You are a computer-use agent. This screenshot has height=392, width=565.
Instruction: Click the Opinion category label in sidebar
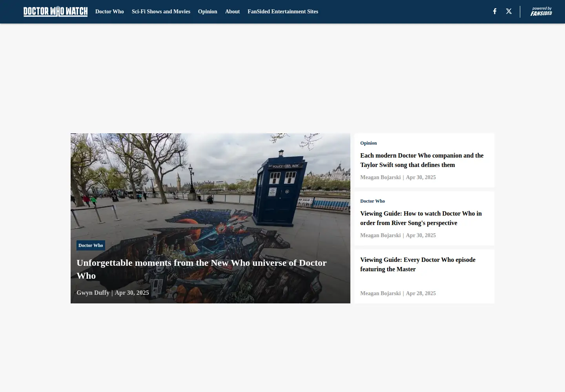368,143
